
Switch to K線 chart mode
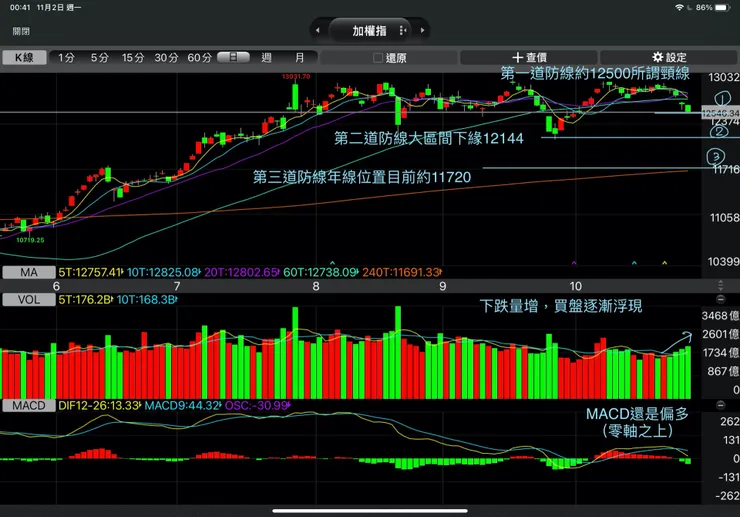pos(25,58)
